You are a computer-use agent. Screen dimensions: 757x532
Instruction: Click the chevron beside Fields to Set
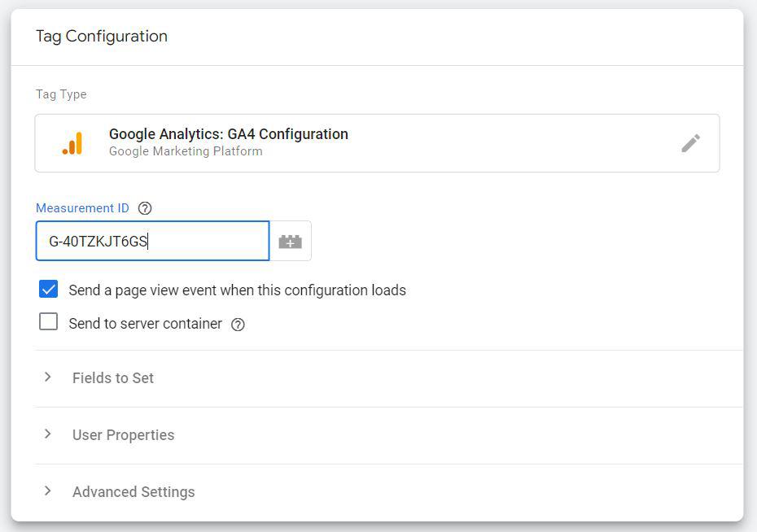[47, 377]
